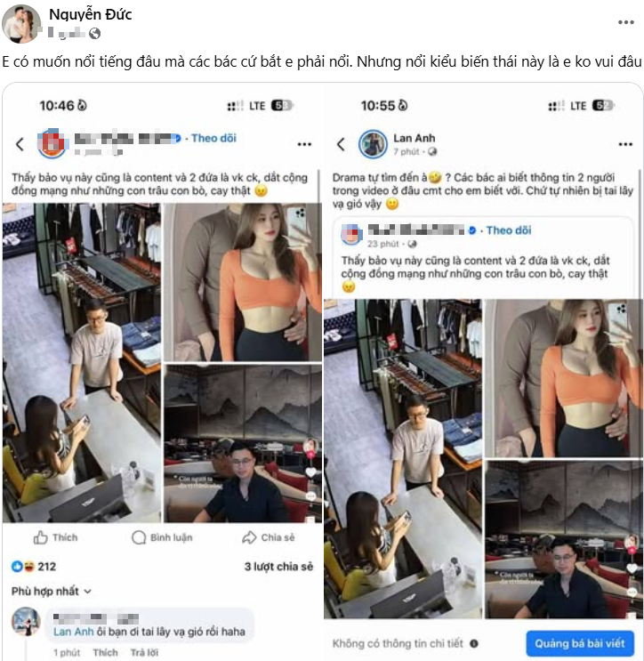Open the reaction emojis next to the 212 count
This screenshot has height=661, width=644.
tap(23, 566)
